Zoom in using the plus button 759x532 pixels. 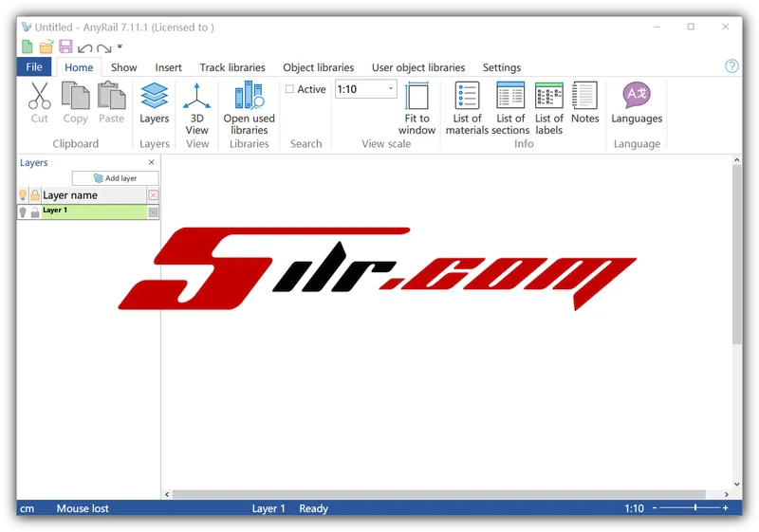point(725,508)
